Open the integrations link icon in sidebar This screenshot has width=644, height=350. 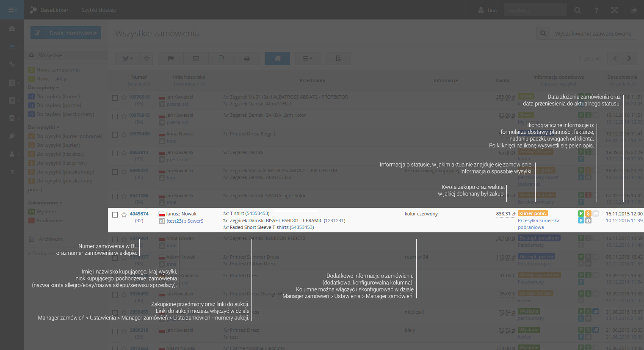pos(12,64)
